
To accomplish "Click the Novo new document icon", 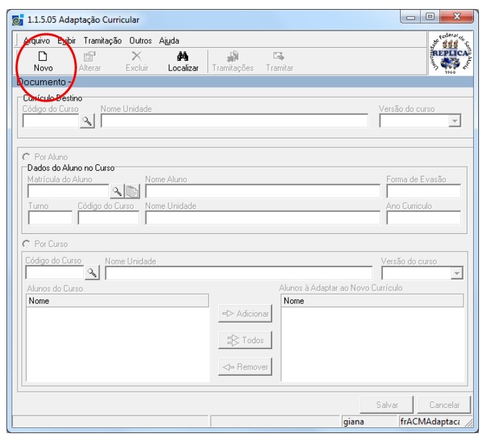I will click(x=43, y=57).
